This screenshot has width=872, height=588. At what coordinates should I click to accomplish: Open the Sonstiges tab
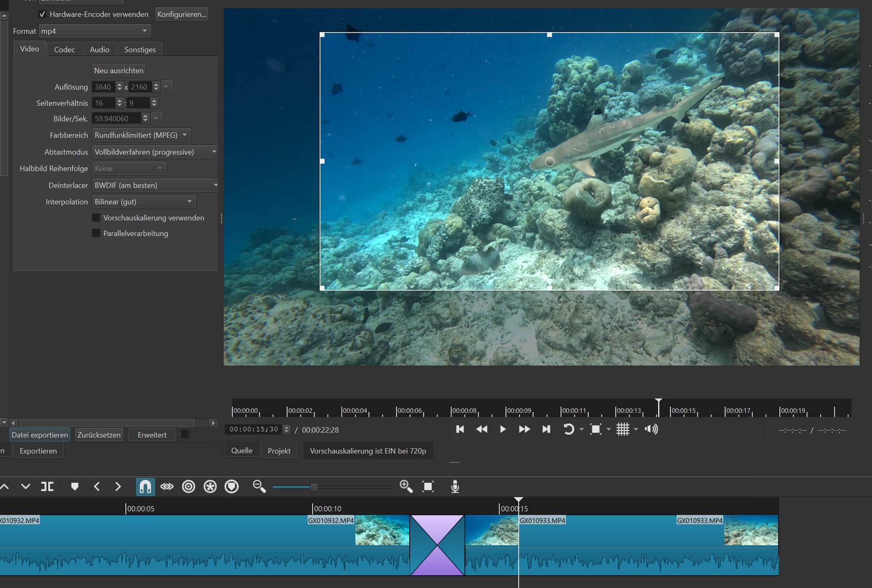pos(140,49)
